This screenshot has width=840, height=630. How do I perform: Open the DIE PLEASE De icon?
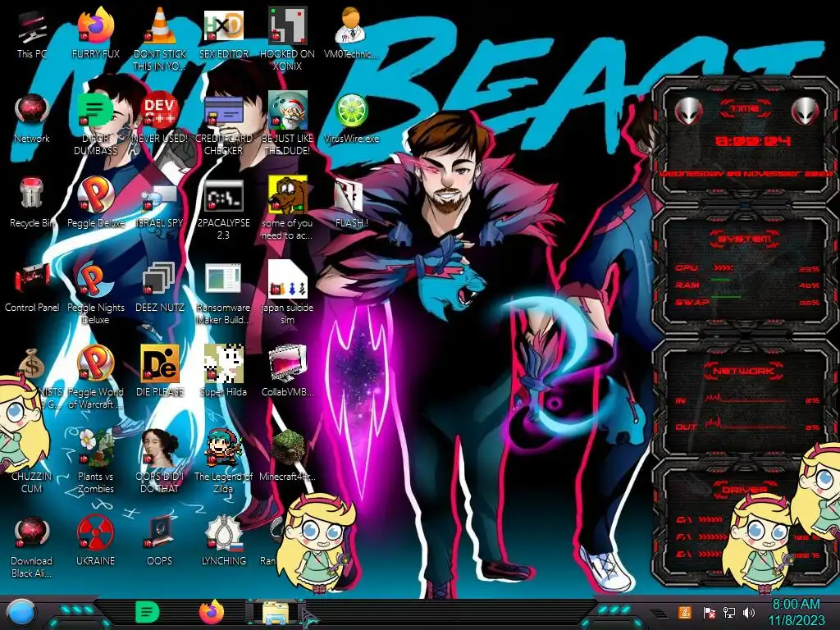[160, 372]
